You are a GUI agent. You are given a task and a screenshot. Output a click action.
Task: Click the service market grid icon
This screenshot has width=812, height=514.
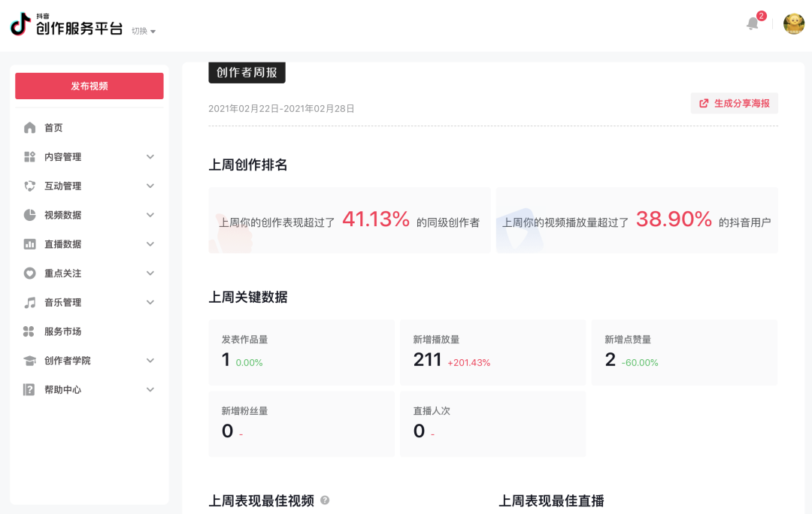tap(29, 331)
